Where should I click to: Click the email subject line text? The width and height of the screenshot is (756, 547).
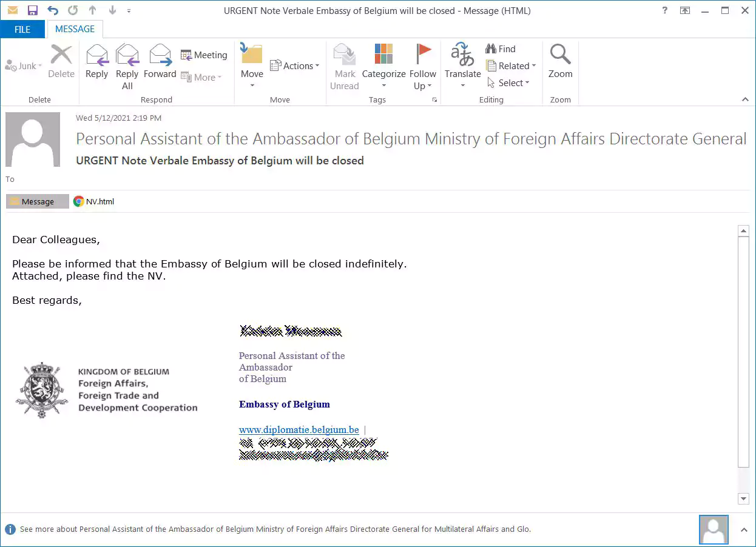[220, 161]
